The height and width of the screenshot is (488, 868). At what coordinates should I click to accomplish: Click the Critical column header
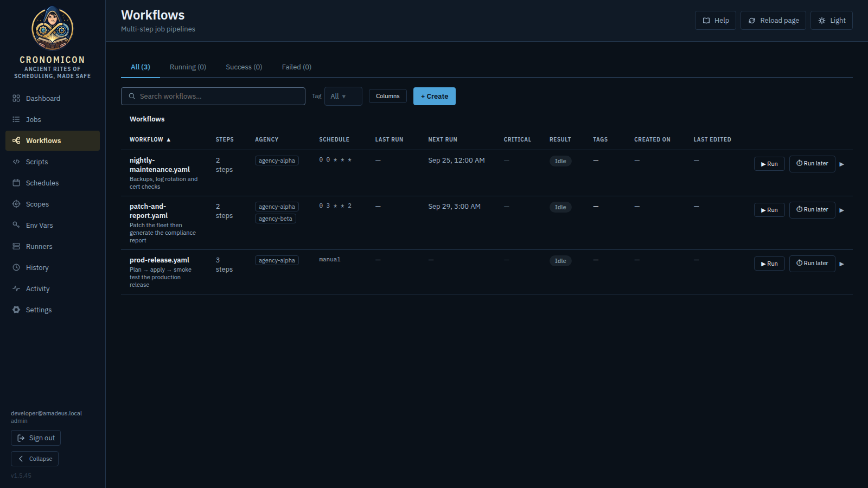(x=518, y=139)
